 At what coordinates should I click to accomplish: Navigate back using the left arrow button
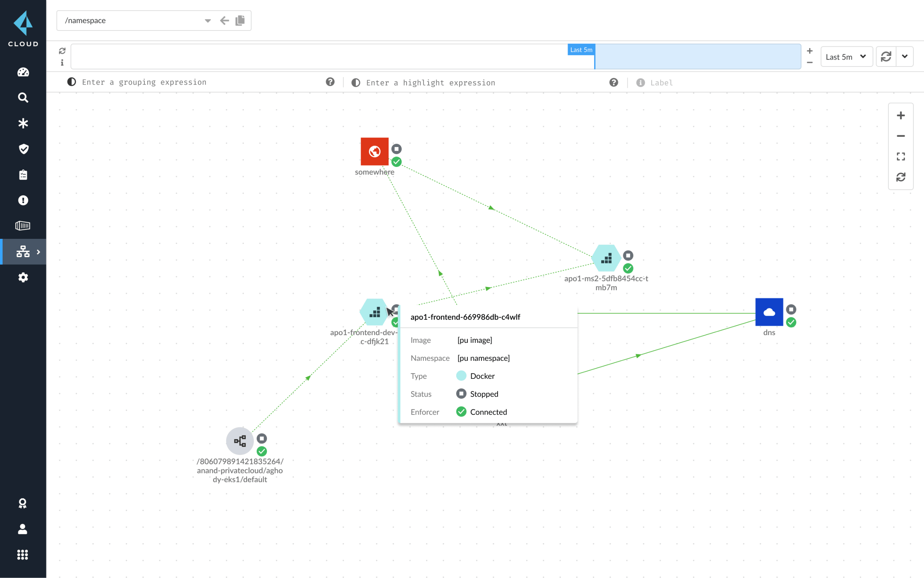225,20
